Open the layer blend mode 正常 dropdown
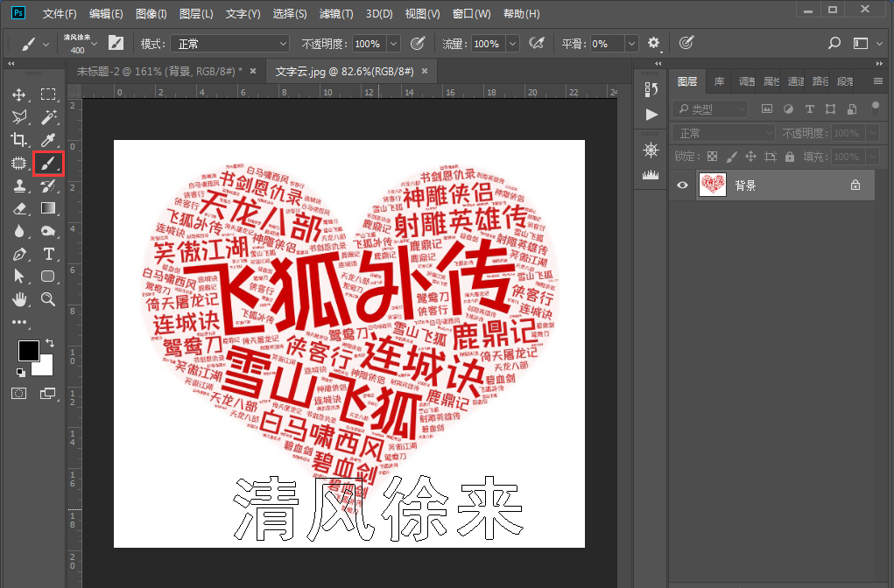Screen dimensions: 894x588 click(x=723, y=133)
